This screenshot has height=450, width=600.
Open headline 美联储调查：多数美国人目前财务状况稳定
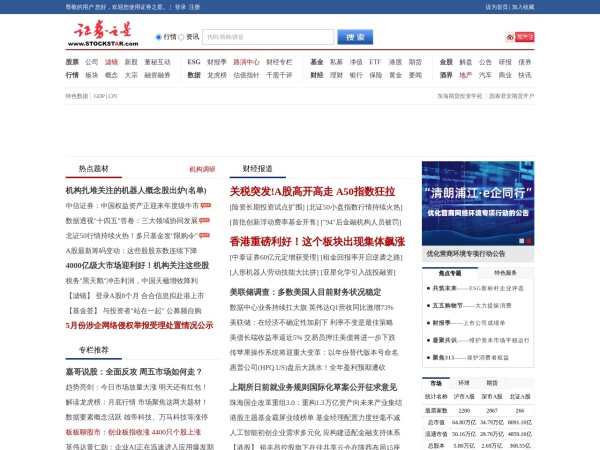point(305,292)
